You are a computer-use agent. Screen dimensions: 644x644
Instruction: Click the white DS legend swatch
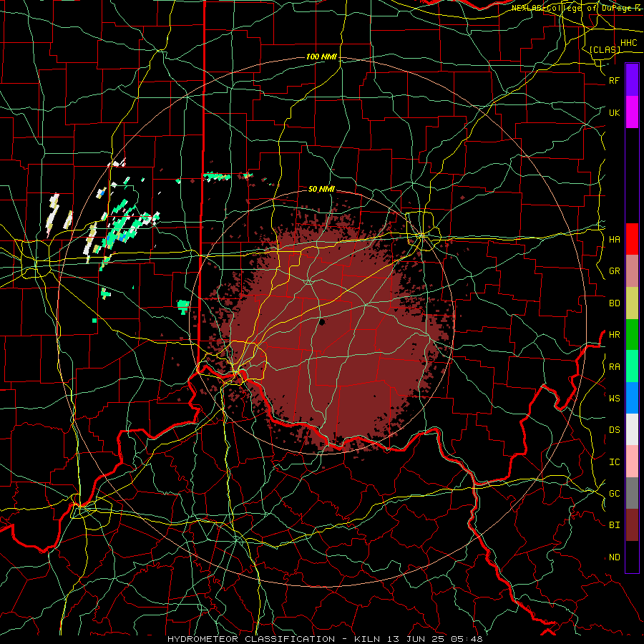pos(632,429)
